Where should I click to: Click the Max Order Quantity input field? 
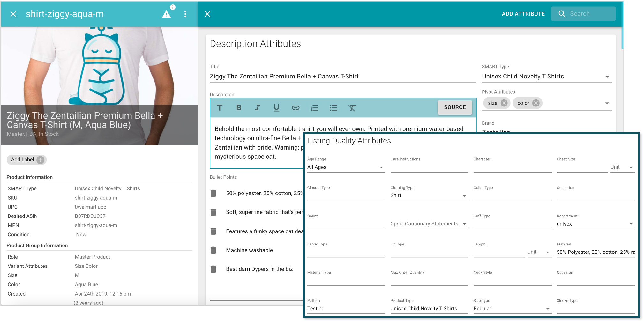click(x=429, y=280)
